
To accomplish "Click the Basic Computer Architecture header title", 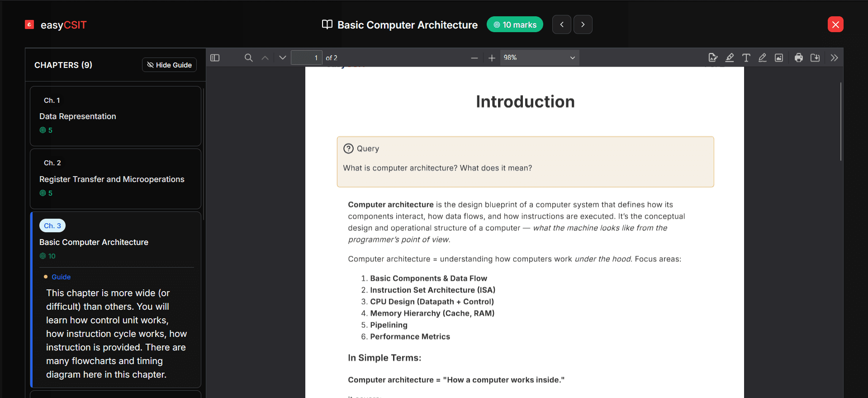I will pos(408,25).
